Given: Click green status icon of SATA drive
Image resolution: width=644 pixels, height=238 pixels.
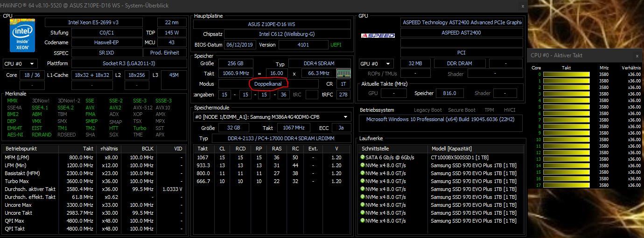Looking at the screenshot, I should tap(363, 157).
